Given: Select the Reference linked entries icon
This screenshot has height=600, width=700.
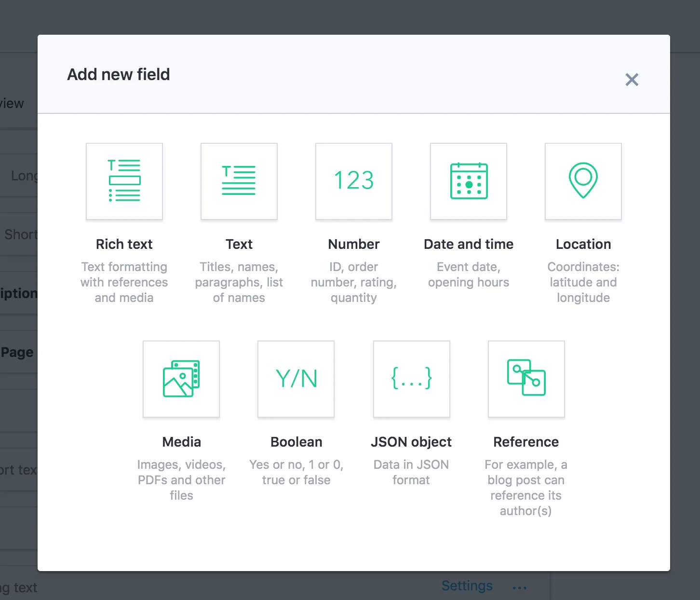Looking at the screenshot, I should pos(526,379).
